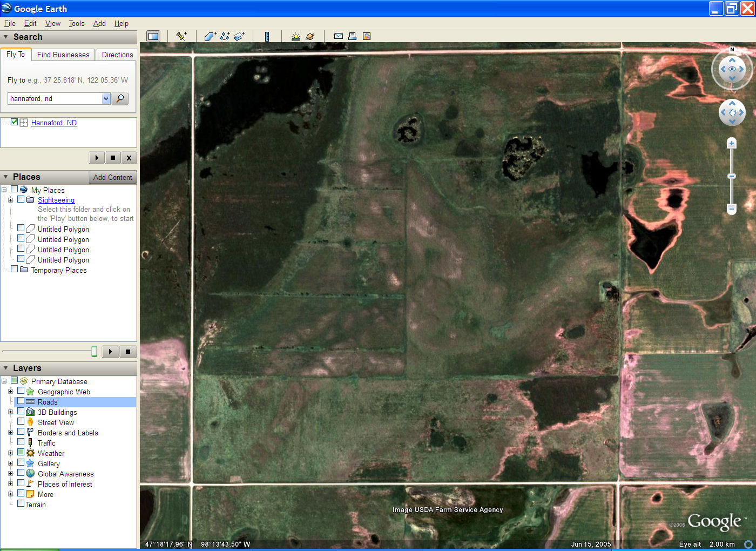
Task: Select the Places of Interest layer
Action: (65, 484)
